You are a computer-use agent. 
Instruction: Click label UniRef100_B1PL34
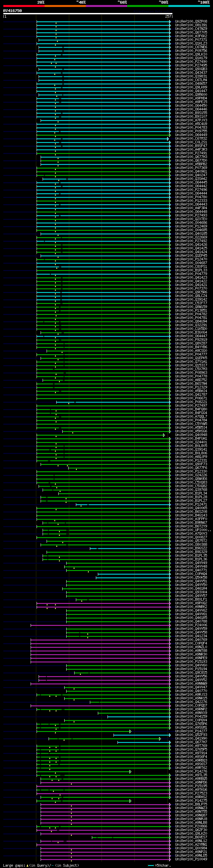click(191, 494)
